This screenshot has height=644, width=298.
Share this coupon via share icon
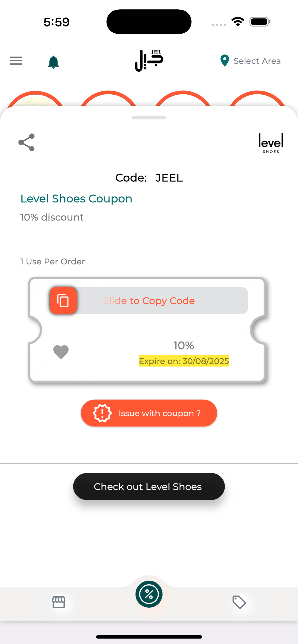pos(27,142)
